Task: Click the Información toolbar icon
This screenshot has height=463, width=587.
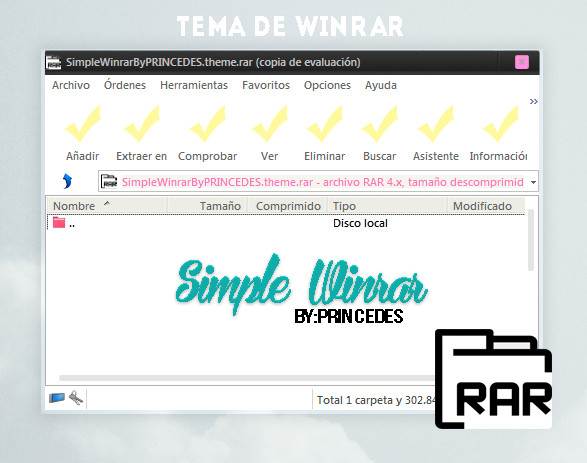Action: point(501,124)
